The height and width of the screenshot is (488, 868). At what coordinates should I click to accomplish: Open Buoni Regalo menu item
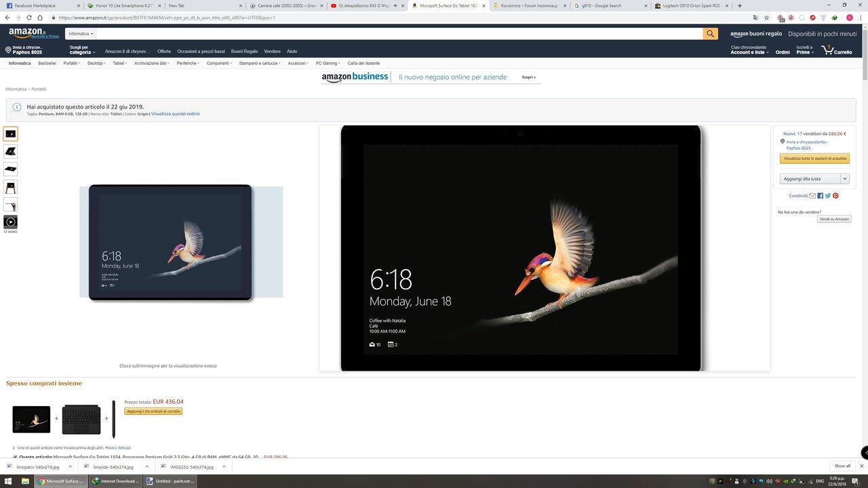(x=244, y=52)
